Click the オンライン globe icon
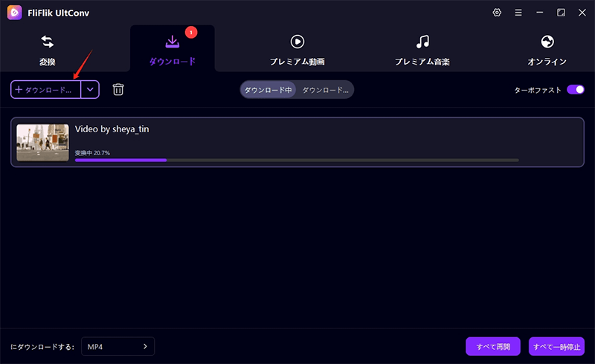 (547, 42)
